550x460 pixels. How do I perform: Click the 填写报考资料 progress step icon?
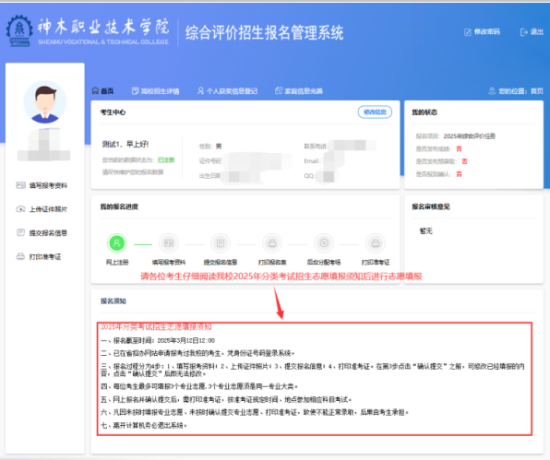pyautogui.click(x=169, y=243)
